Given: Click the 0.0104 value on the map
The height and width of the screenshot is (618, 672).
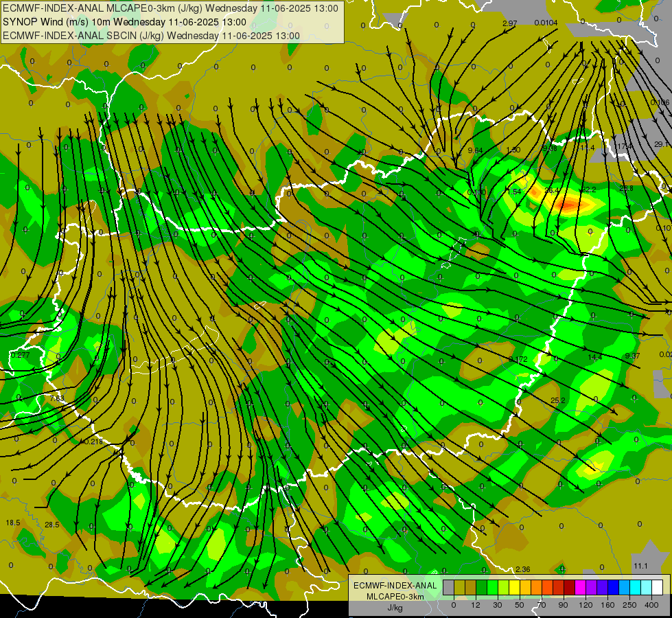Looking at the screenshot, I should [x=546, y=23].
